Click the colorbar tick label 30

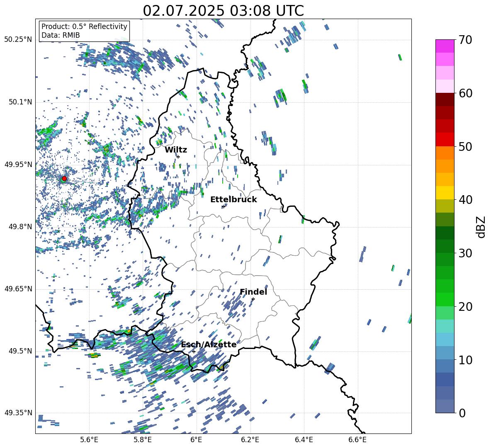pyautogui.click(x=465, y=253)
